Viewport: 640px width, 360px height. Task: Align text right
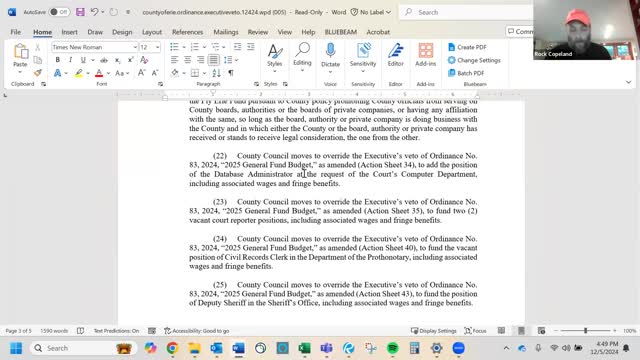[200, 60]
